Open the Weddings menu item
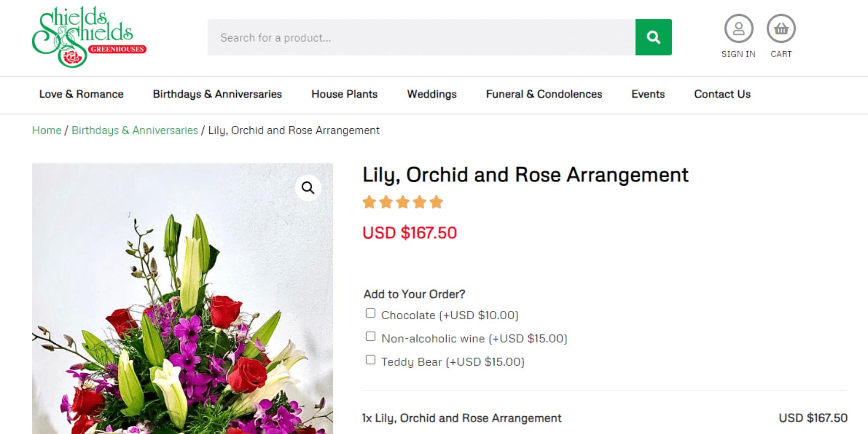Screen dimensions: 868x434 click(x=432, y=94)
